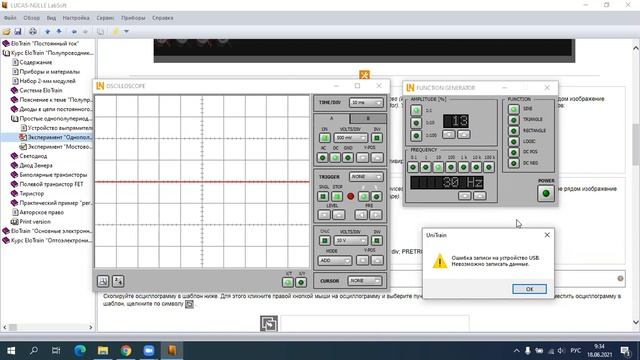Screen dimensions: 640x360
Task: Toggle trigger SNGL button
Action: point(323,197)
